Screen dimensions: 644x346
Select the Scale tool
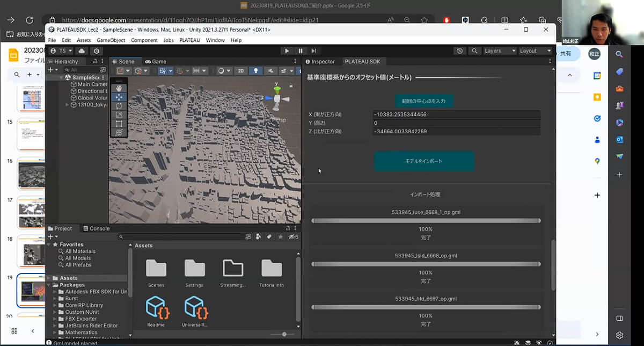119,114
